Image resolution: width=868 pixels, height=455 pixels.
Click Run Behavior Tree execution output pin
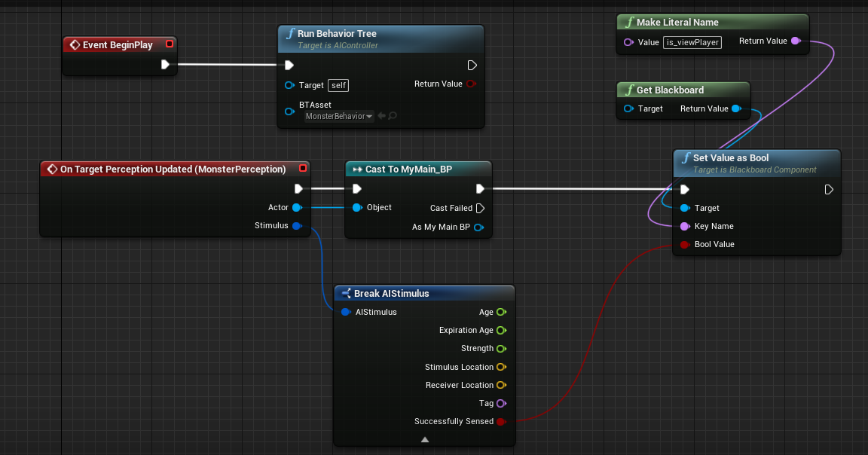pos(472,66)
